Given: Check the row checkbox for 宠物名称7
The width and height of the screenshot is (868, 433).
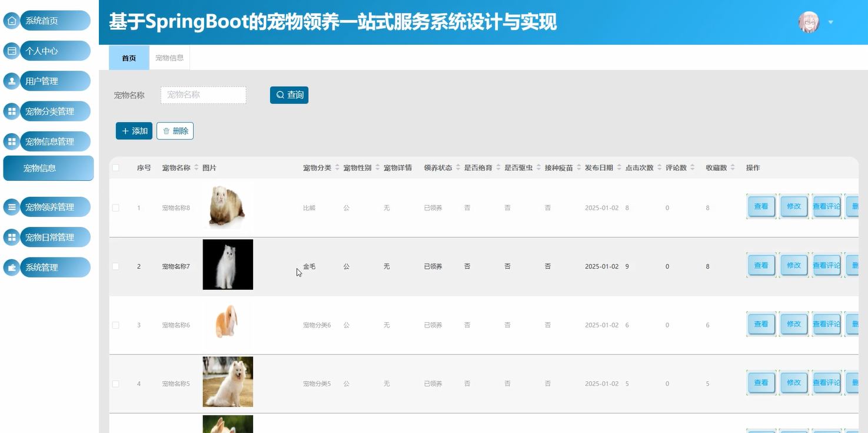Looking at the screenshot, I should click(x=115, y=266).
